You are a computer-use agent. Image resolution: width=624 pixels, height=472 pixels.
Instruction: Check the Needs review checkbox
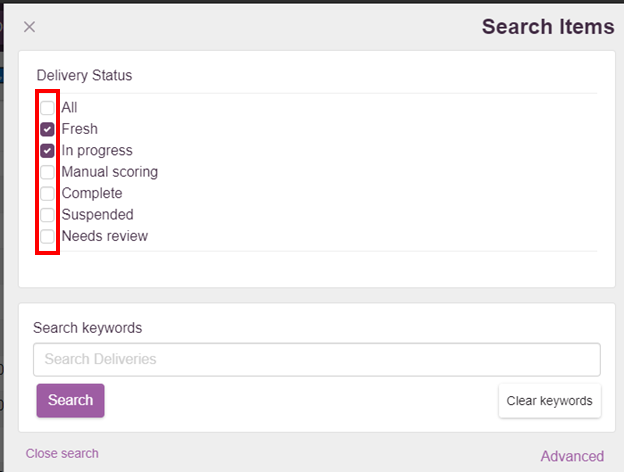pyautogui.click(x=47, y=236)
